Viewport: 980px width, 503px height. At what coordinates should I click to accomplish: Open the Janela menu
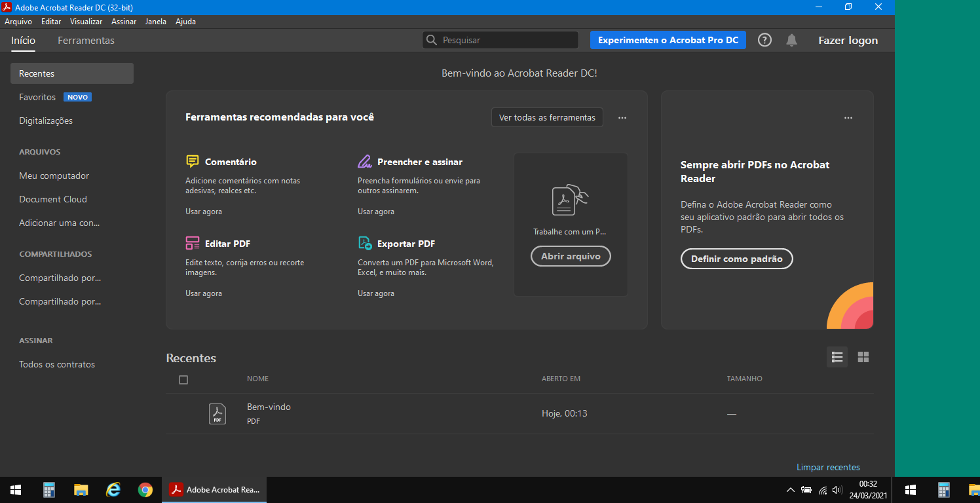coord(156,22)
